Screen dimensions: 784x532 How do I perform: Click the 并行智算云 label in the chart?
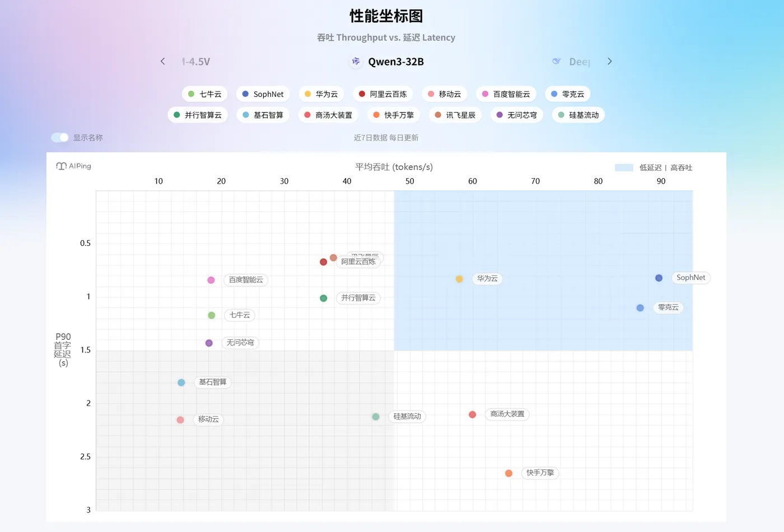(x=358, y=298)
